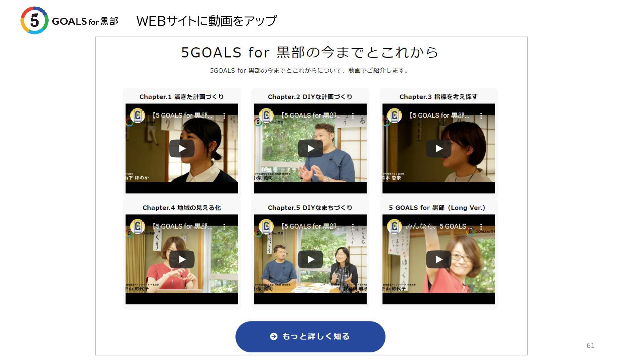Open the three-dot menu on Chapter.4 video
644x362 pixels.
[224, 227]
